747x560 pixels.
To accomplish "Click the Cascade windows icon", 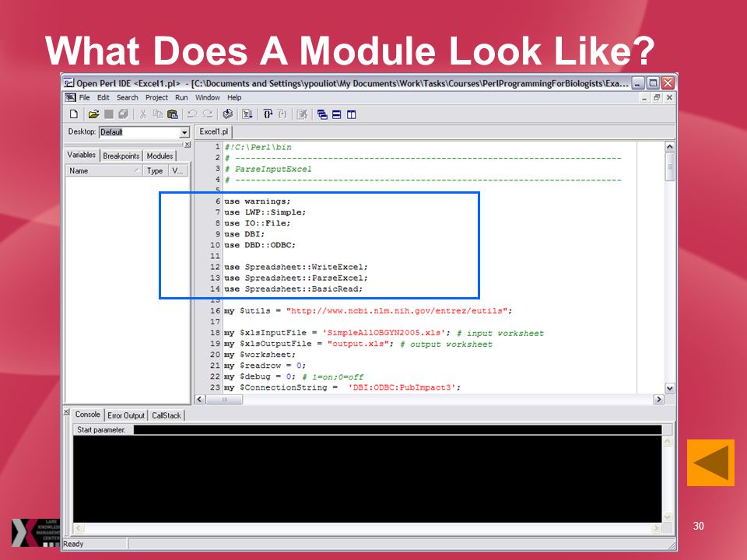I will point(322,114).
